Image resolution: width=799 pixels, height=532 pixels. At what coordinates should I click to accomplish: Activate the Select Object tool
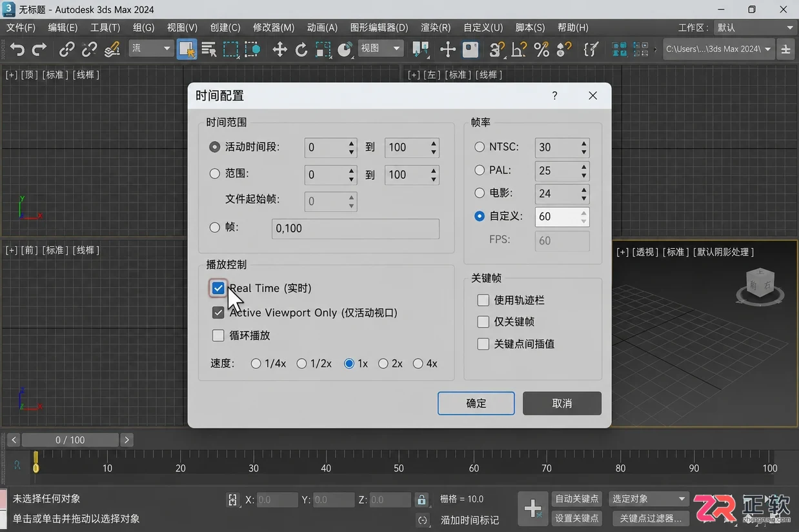(187, 50)
